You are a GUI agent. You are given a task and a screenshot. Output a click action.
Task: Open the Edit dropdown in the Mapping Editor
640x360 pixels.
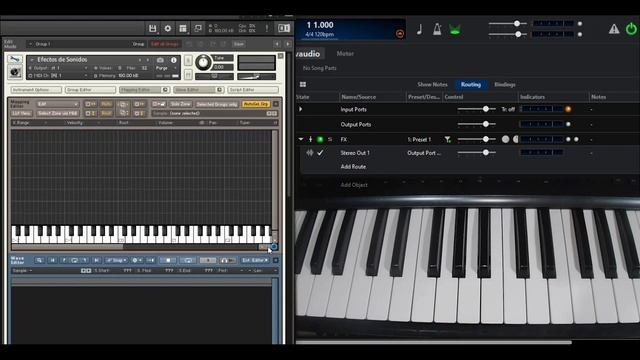(57, 104)
